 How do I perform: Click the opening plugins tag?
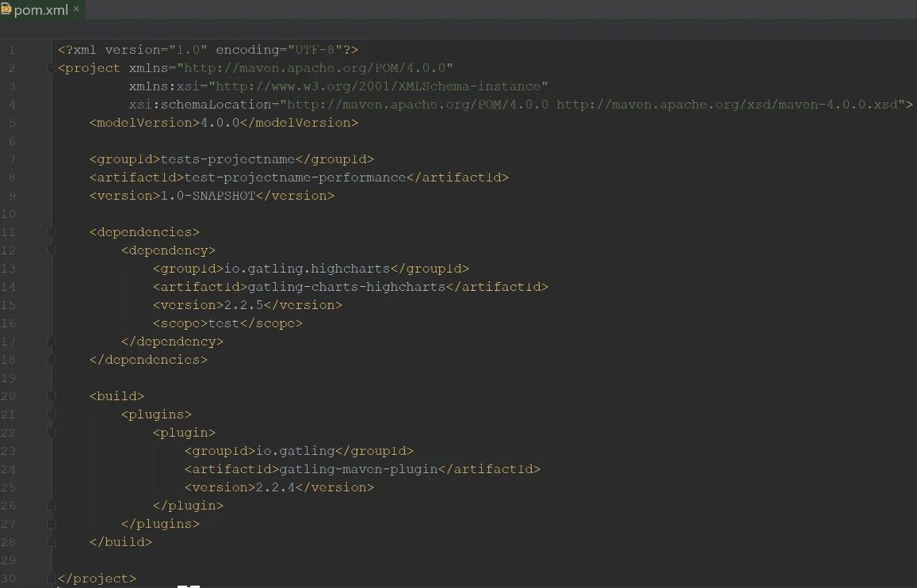pos(156,414)
